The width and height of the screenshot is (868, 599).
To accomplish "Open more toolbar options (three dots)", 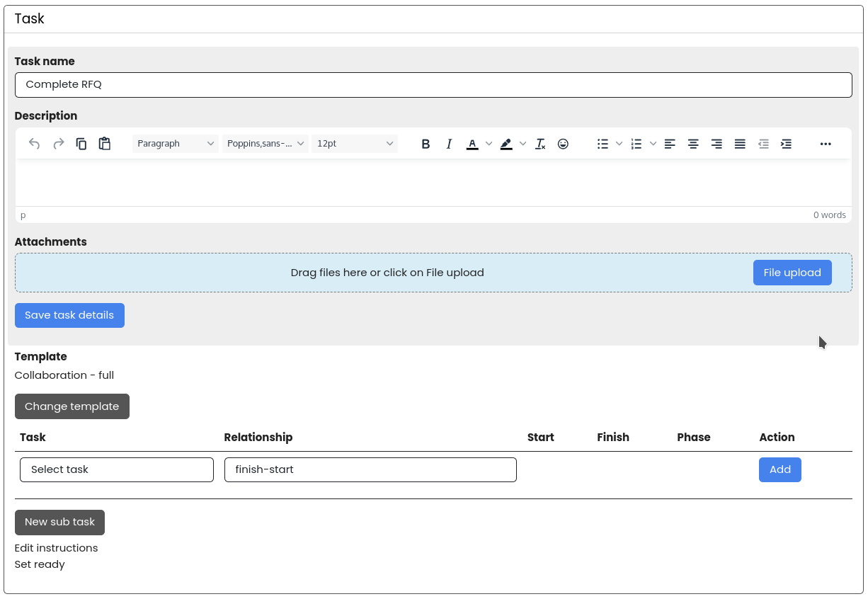I will [826, 144].
